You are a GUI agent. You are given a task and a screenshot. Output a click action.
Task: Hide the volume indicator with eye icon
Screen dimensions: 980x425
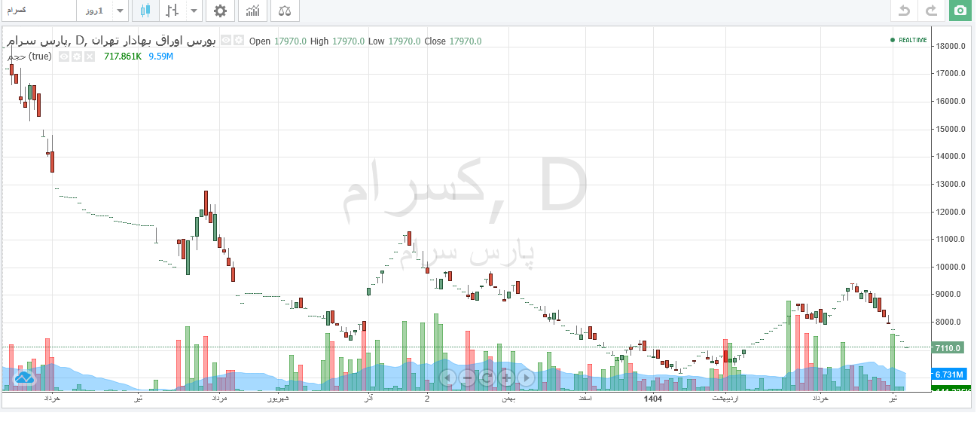[x=64, y=57]
